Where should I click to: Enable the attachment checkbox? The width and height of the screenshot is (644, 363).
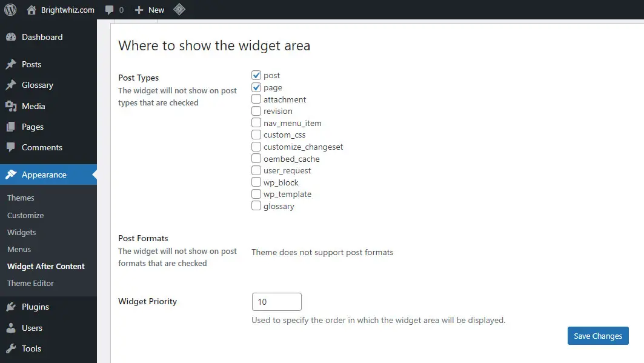(256, 99)
